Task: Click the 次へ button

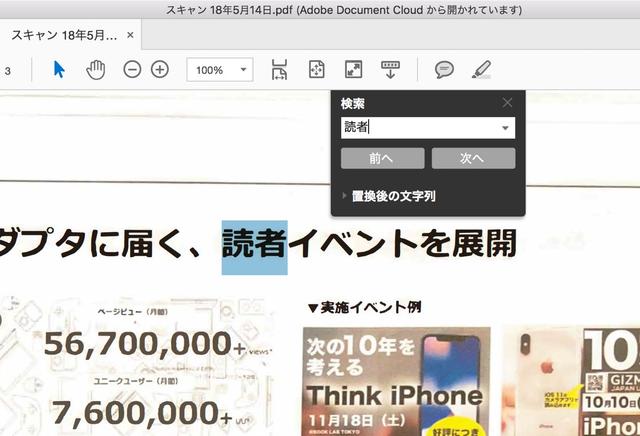Action: coord(473,158)
